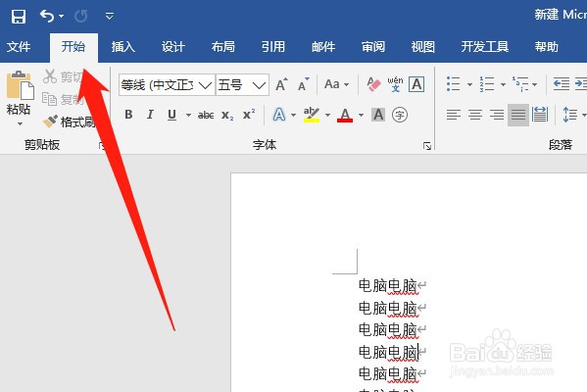Toggle Italic formatting
Image resolution: width=587 pixels, height=392 pixels.
pyautogui.click(x=150, y=115)
